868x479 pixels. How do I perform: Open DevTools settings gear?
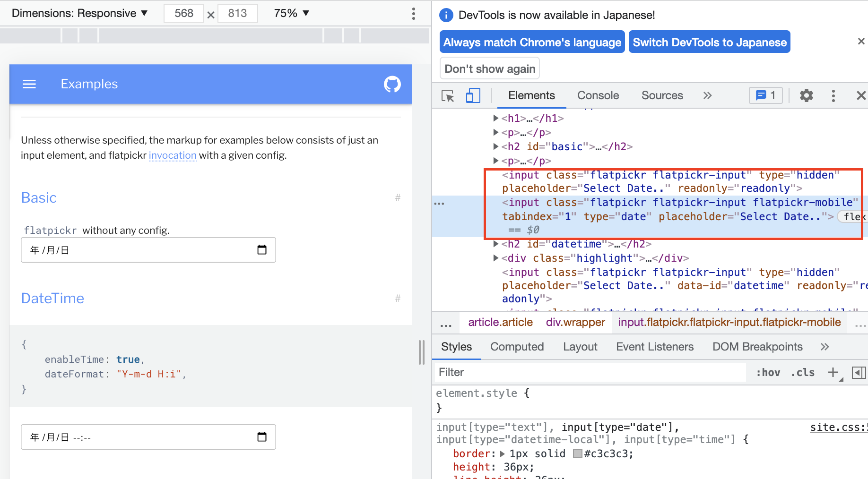click(x=806, y=95)
